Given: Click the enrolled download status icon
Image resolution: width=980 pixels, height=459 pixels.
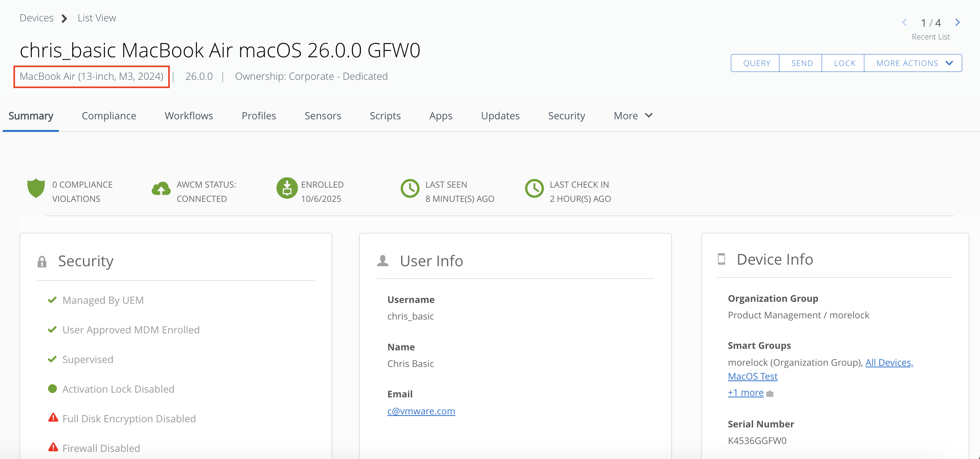Looking at the screenshot, I should 287,188.
